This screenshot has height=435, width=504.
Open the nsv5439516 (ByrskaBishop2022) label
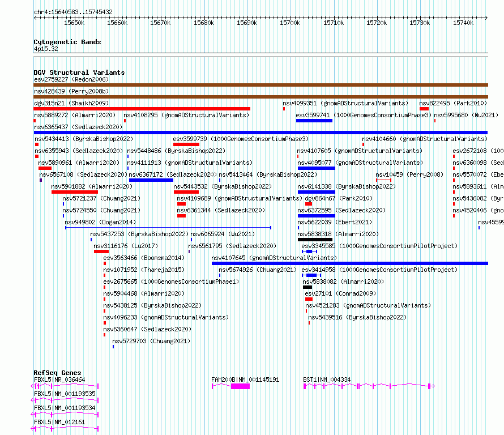pos(357,317)
